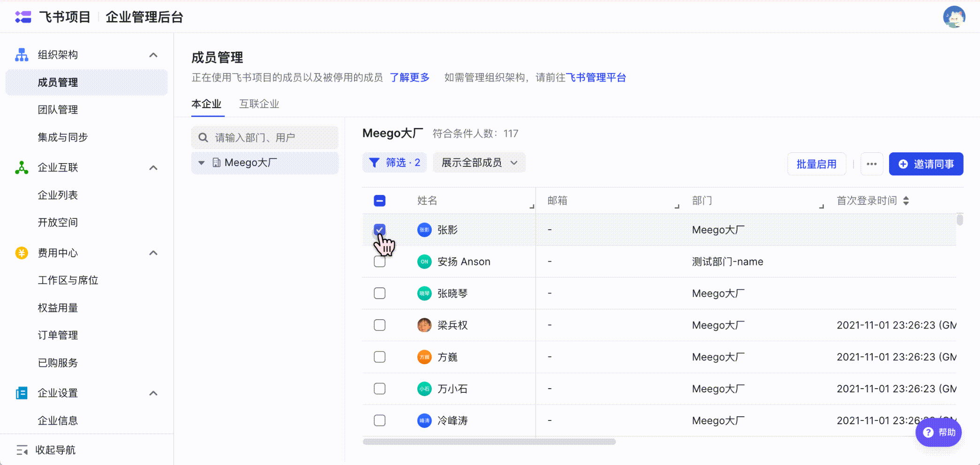Select the checkbox for 万小石

pos(380,389)
